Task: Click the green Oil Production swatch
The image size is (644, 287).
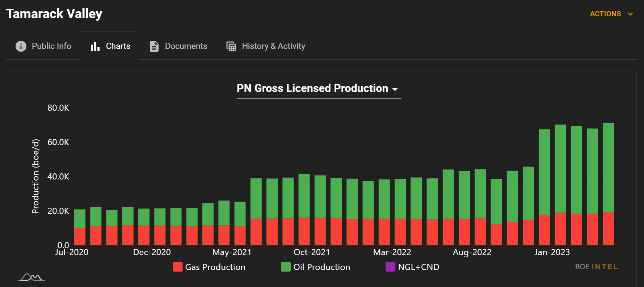Action: tap(286, 267)
